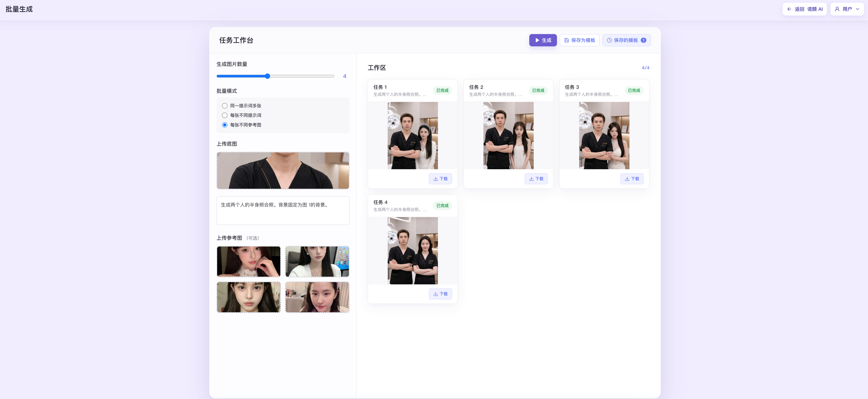868x399 pixels.
Task: Click the save icon in 保存为模板
Action: (x=567, y=40)
